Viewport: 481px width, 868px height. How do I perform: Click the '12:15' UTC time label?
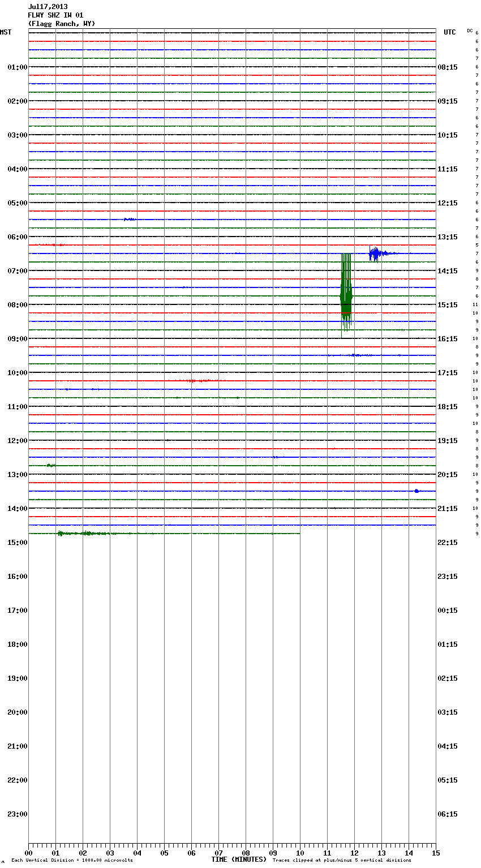coord(448,203)
